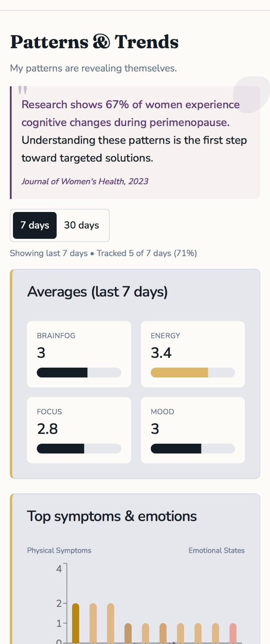Click the quotation mark icon on the quote
270x644 pixels.
22,90
